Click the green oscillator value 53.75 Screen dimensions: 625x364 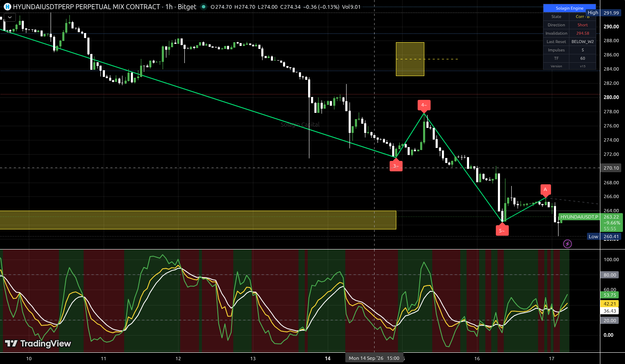click(x=610, y=295)
